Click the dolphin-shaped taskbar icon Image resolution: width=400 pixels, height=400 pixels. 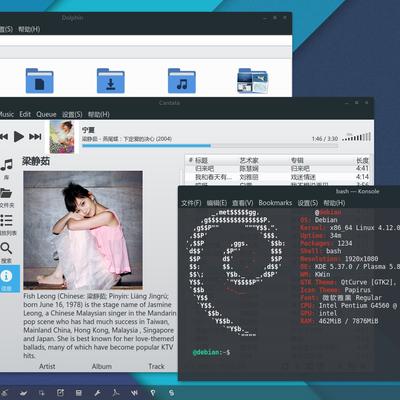(x=23, y=393)
